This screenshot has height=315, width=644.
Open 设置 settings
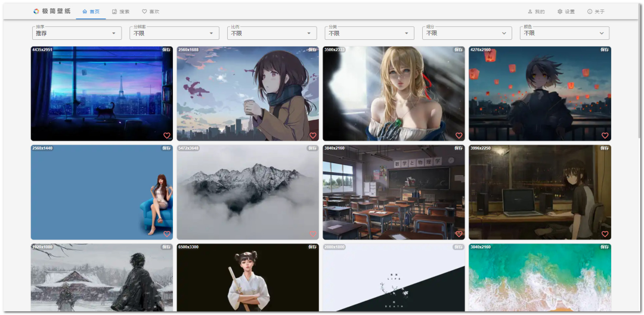[x=566, y=11]
